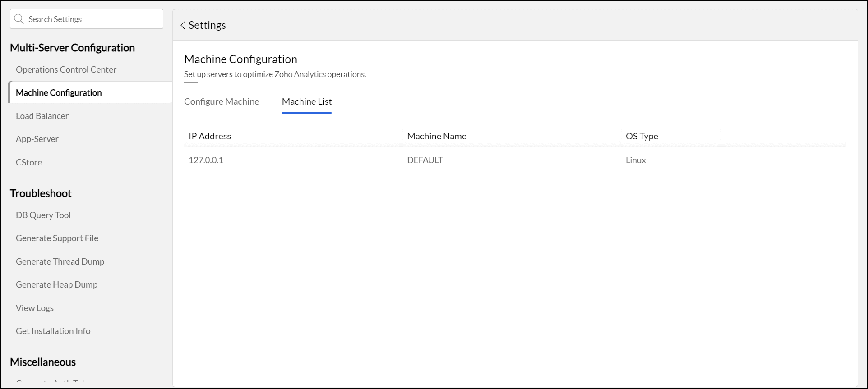Select the Machine List tab

tap(307, 101)
